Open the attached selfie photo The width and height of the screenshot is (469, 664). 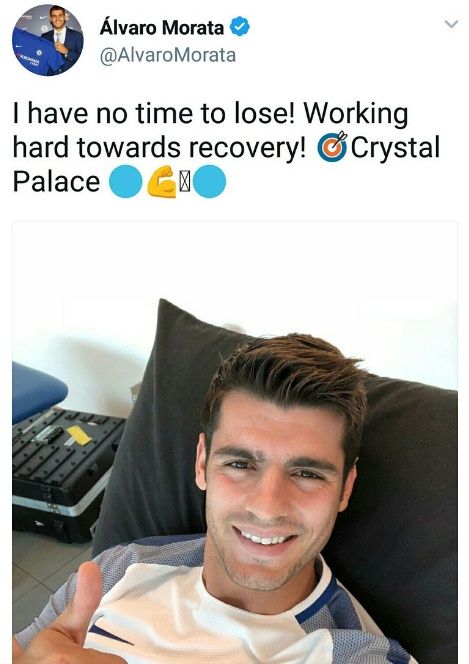(x=235, y=442)
